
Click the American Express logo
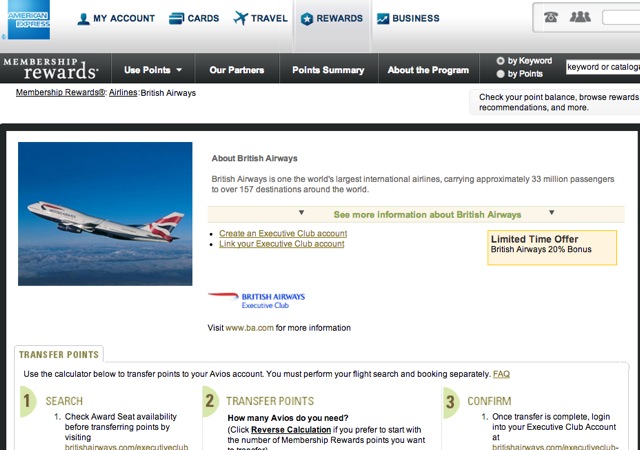click(29, 20)
